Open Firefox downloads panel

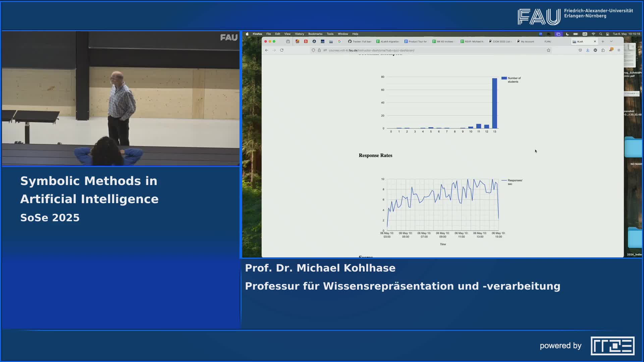[588, 50]
